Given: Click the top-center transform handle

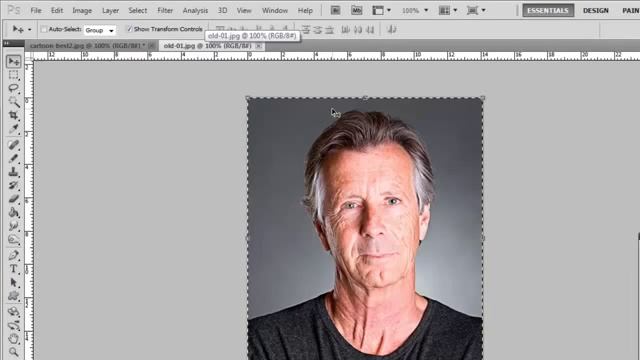Looking at the screenshot, I should (x=365, y=98).
